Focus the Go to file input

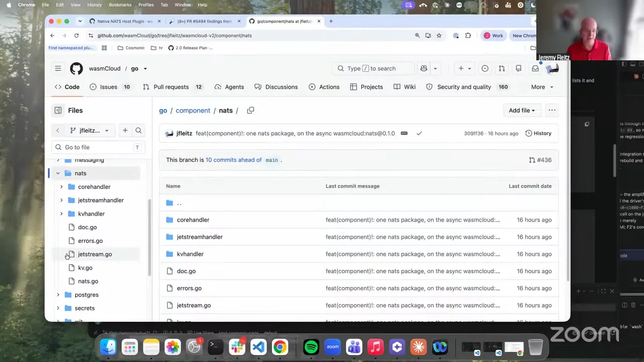(98, 147)
